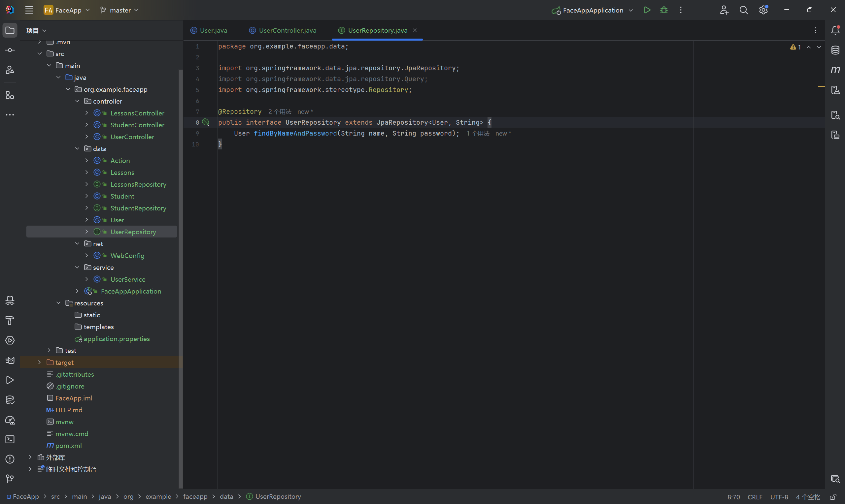Open the master branch dropdown
The height and width of the screenshot is (504, 845).
click(x=119, y=10)
